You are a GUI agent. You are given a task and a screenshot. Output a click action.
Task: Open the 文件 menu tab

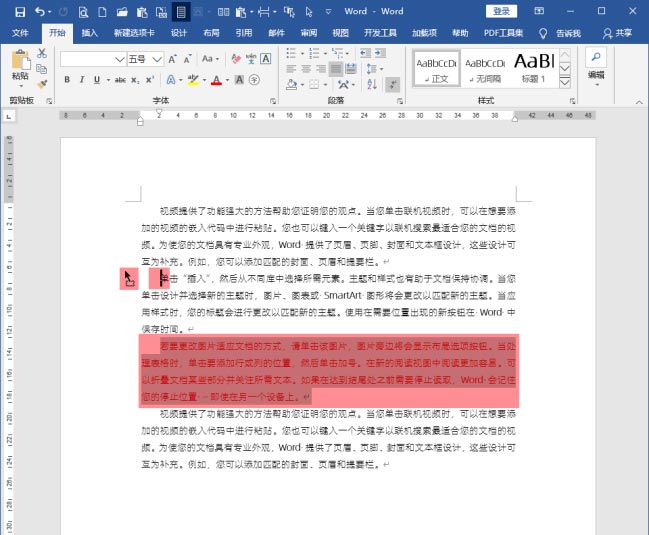pyautogui.click(x=20, y=33)
